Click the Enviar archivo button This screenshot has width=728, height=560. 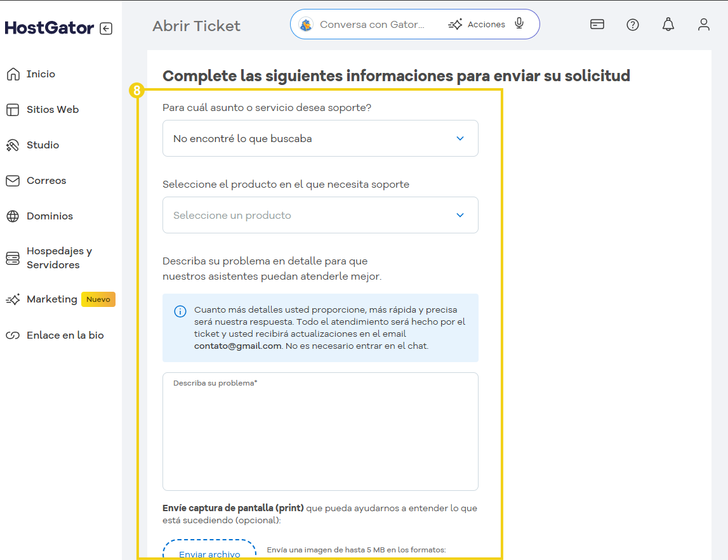(x=209, y=553)
